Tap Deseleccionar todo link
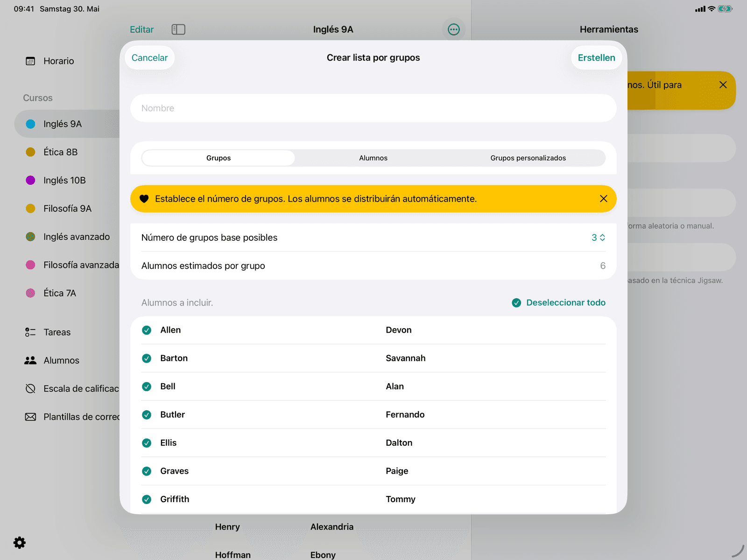The image size is (747, 560). pyautogui.click(x=566, y=303)
